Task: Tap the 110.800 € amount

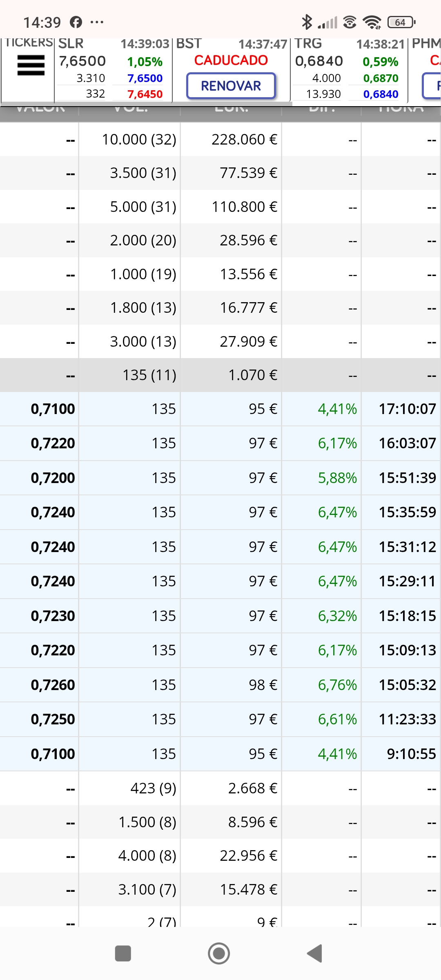Action: coord(245,207)
